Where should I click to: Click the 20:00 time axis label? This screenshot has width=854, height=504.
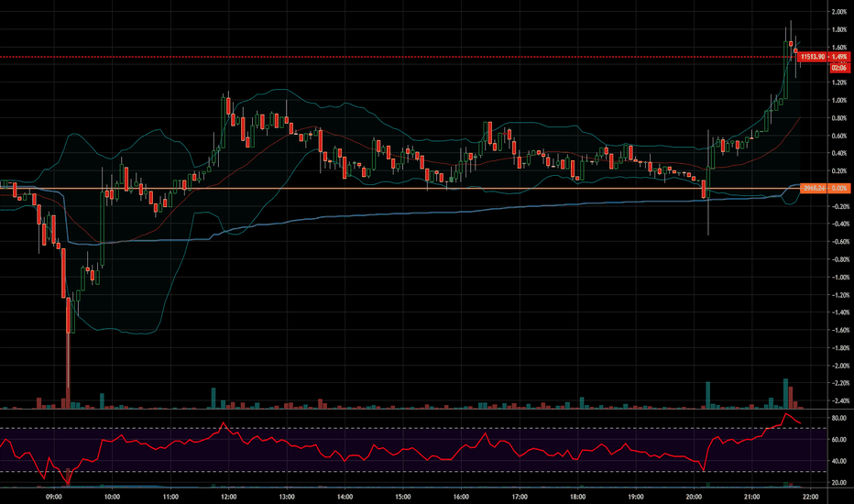(694, 497)
